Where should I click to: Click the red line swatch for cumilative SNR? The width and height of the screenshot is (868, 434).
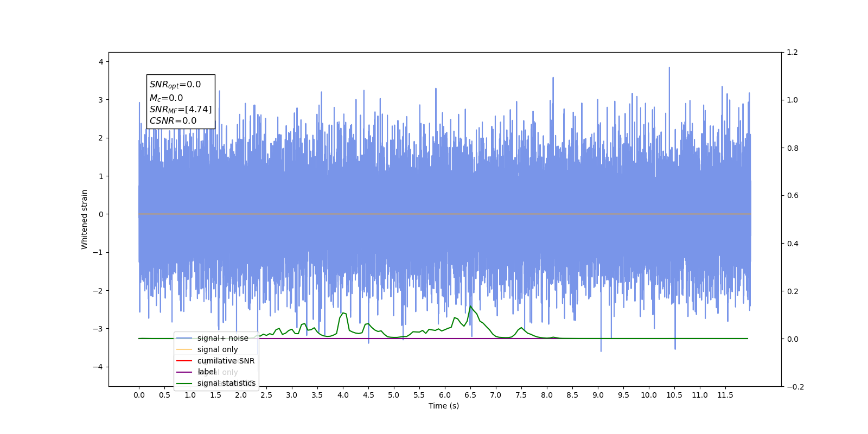click(184, 361)
